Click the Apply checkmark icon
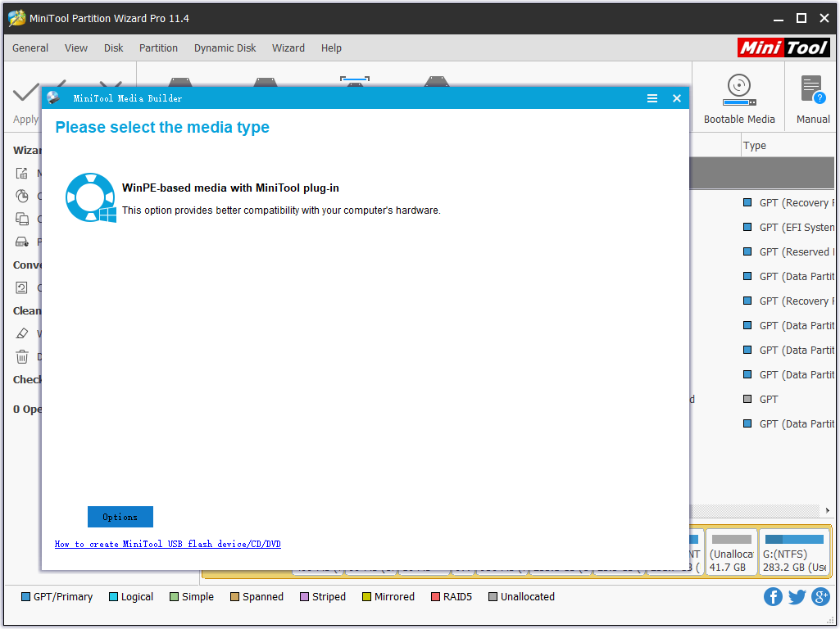This screenshot has width=840, height=629. coord(25,92)
